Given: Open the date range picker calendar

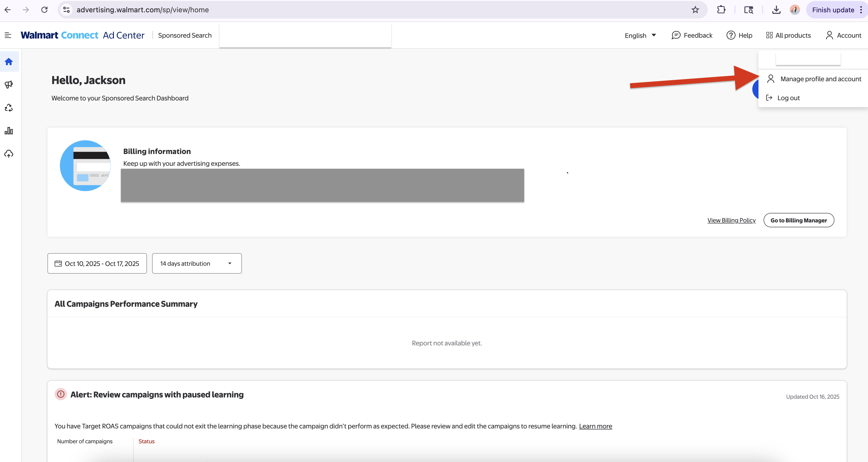Looking at the screenshot, I should (97, 263).
